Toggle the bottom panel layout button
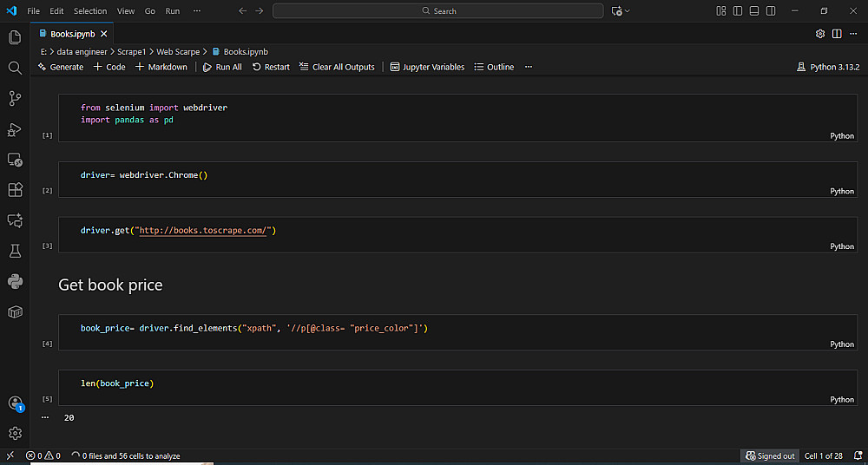Image resolution: width=868 pixels, height=465 pixels. pyautogui.click(x=754, y=11)
